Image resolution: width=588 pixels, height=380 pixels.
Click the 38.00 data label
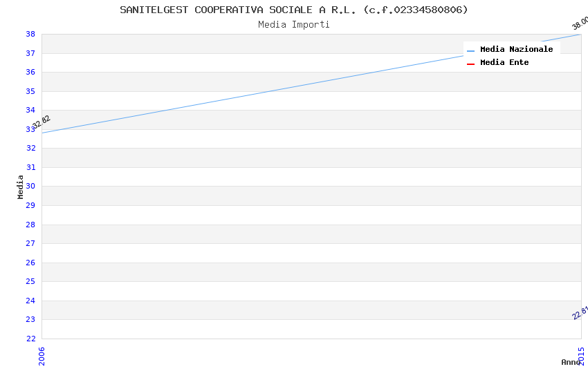click(x=580, y=23)
